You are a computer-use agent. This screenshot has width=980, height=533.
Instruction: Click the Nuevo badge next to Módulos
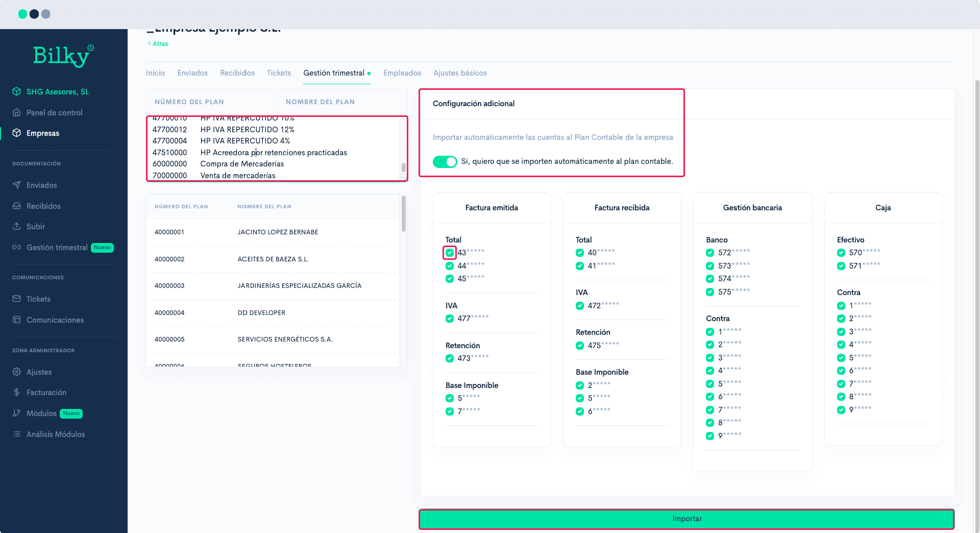coord(71,414)
